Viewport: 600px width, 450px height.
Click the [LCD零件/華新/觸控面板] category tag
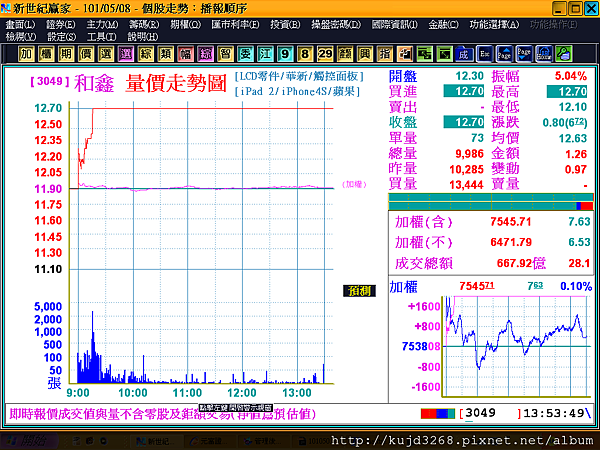tap(299, 77)
